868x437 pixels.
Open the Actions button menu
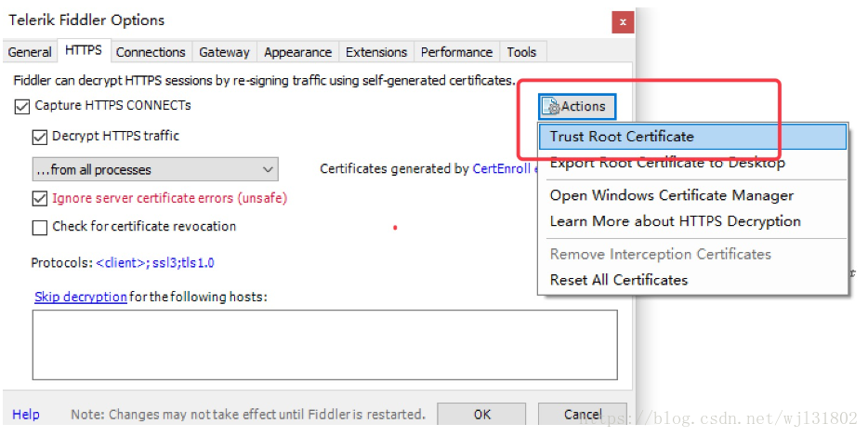[x=577, y=106]
